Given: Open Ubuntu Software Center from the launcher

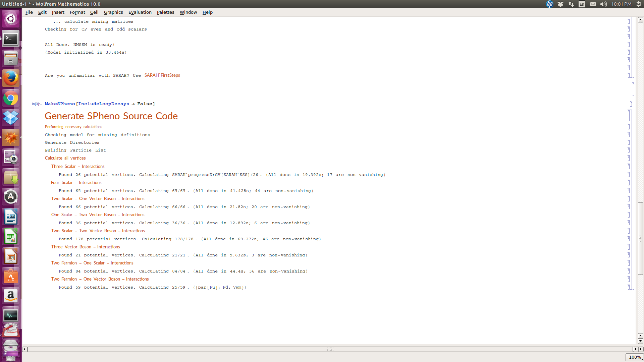Looking at the screenshot, I should (11, 276).
